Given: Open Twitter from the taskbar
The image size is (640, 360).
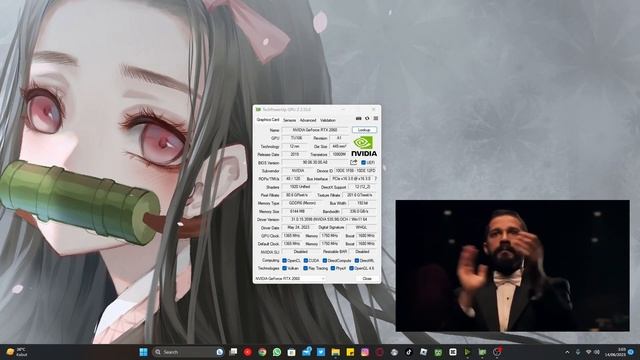Looking at the screenshot, I should point(321,352).
